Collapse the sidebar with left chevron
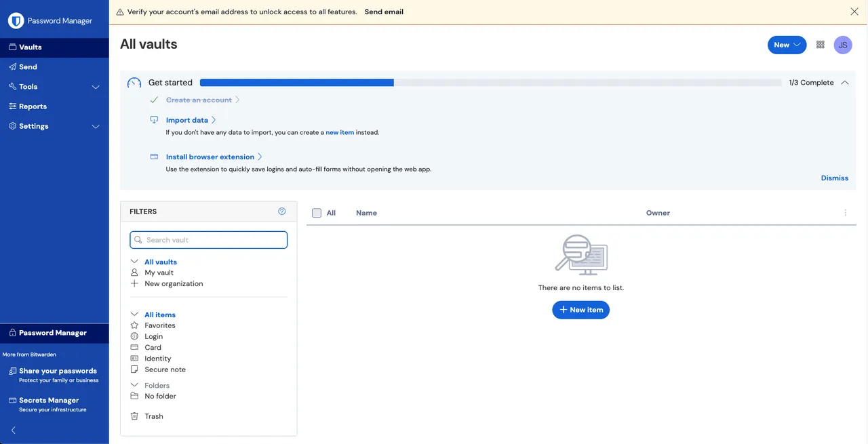This screenshot has height=444, width=868. [x=14, y=430]
